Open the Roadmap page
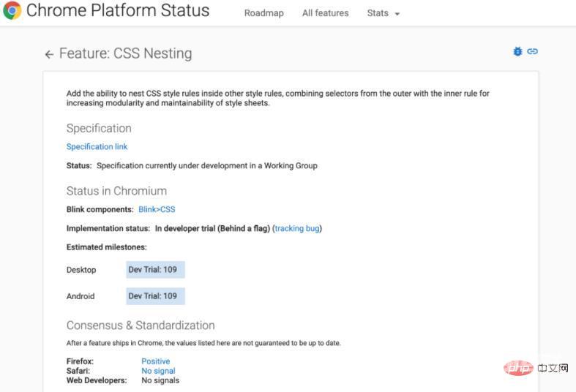Screen dimensions: 576x392 (x=263, y=13)
